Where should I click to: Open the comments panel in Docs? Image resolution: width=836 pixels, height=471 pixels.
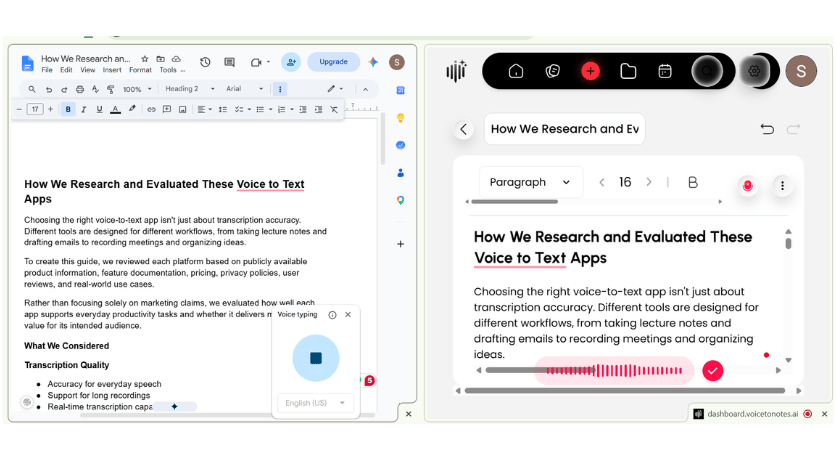click(x=229, y=62)
